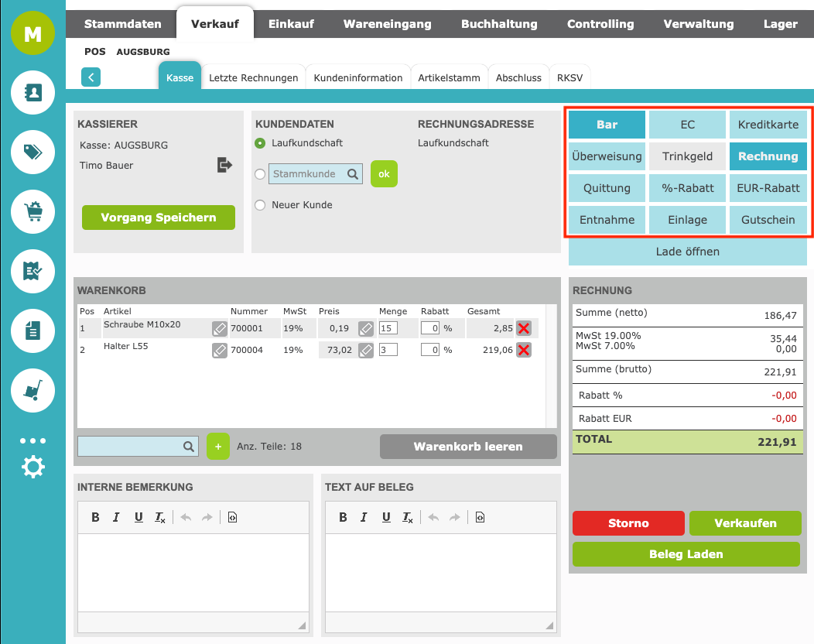Collapse navigation with back chevron button
Image resolution: width=814 pixels, height=644 pixels.
tap(91, 77)
